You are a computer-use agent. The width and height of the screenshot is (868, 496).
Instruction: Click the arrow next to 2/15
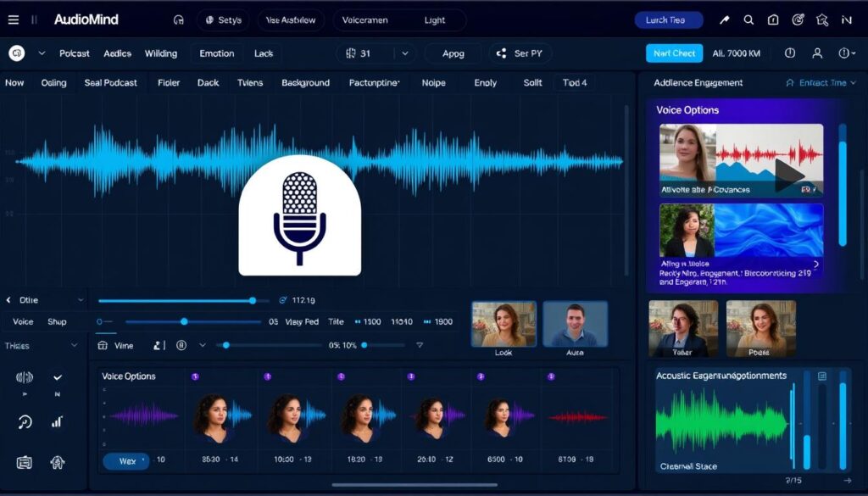click(848, 481)
